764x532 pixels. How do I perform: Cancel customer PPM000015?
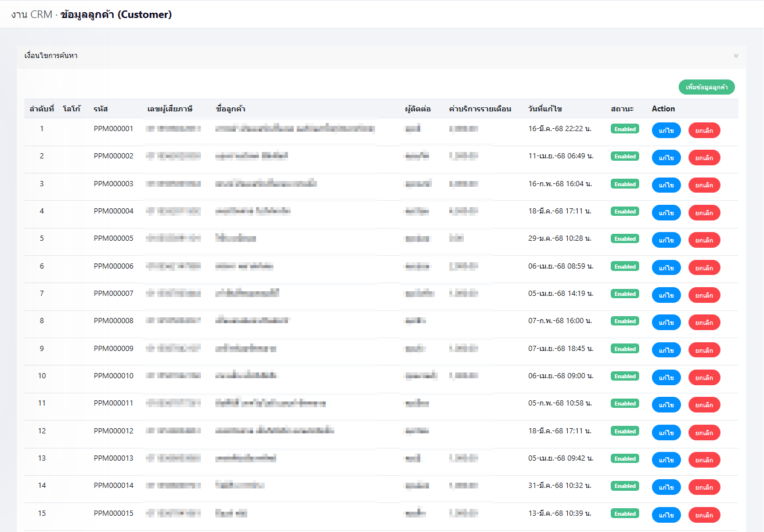point(704,515)
